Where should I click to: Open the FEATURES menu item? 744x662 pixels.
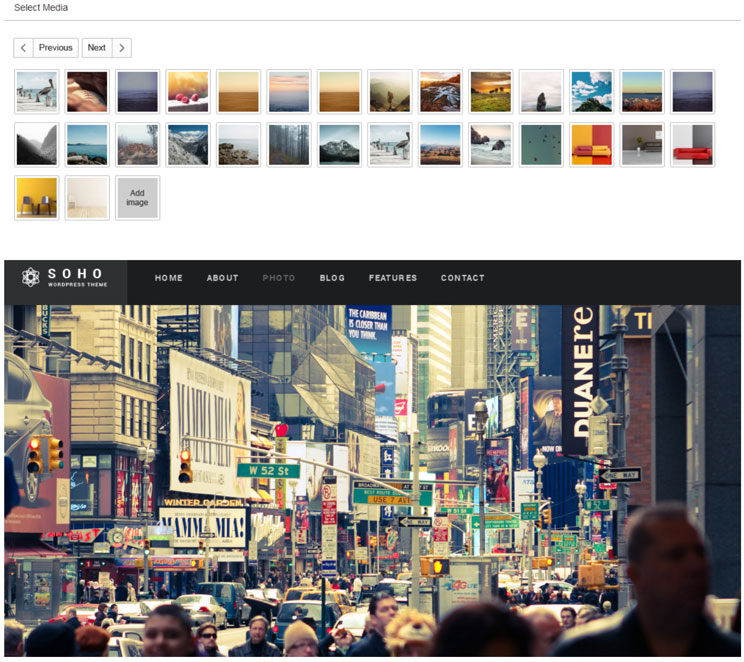[393, 278]
